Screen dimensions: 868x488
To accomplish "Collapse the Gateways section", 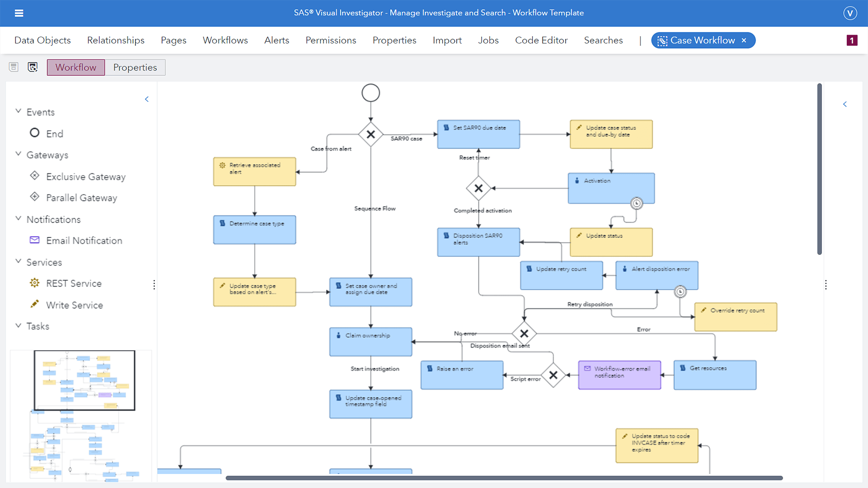I will tap(18, 154).
